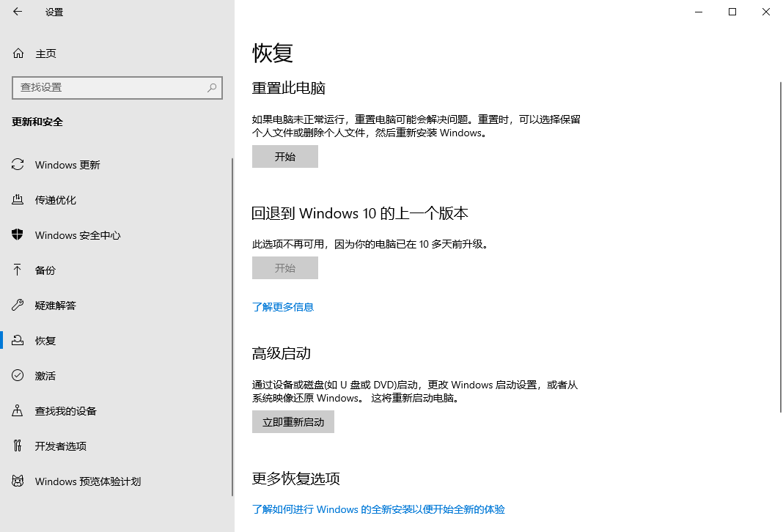Open the Windows 全新安装 learn-more link
Image resolution: width=783 pixels, height=532 pixels.
378,509
